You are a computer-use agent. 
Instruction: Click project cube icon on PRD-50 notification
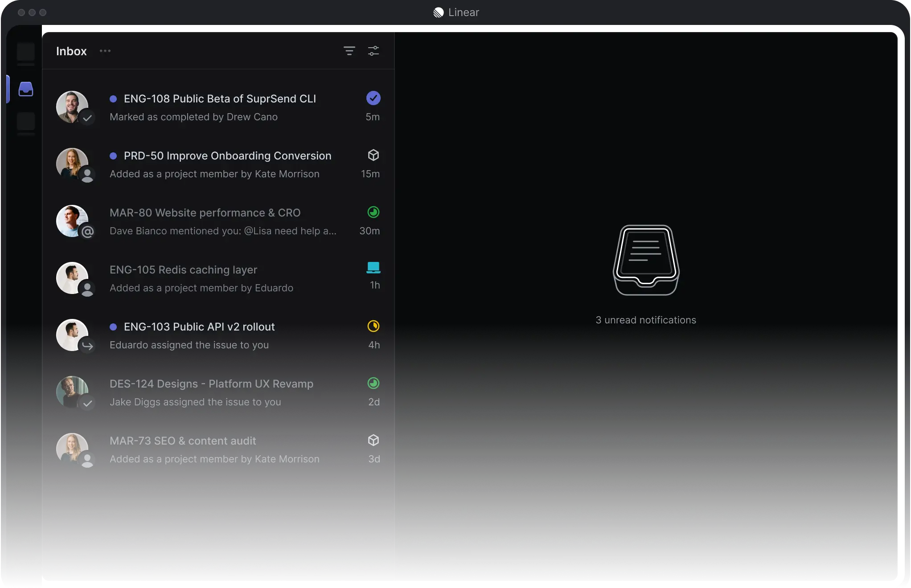[x=373, y=155]
